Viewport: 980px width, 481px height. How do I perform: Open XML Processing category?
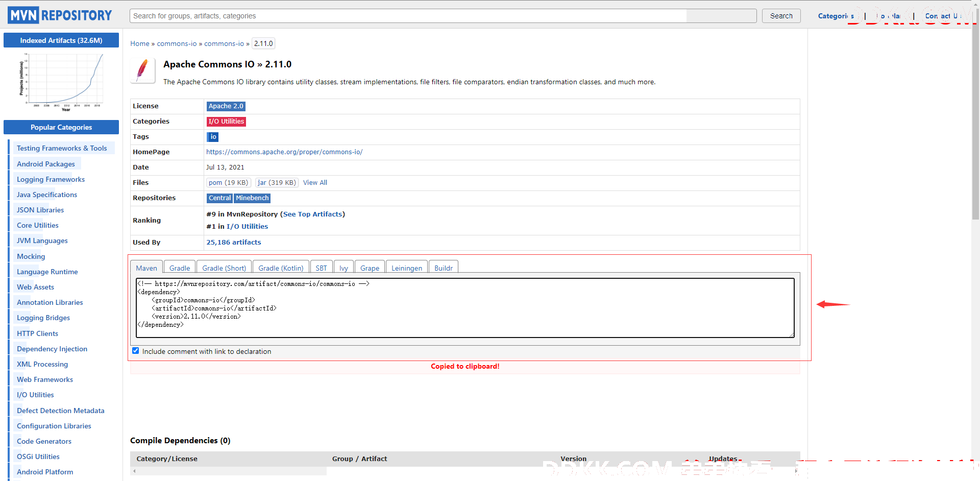coord(42,364)
